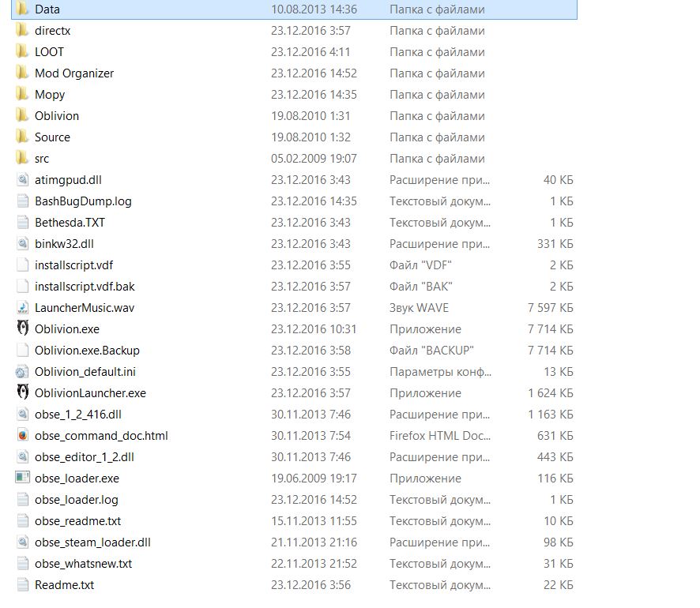The height and width of the screenshot is (608, 700).
Task: Select the file name obse_editor_1_2.dll
Action: click(x=85, y=457)
